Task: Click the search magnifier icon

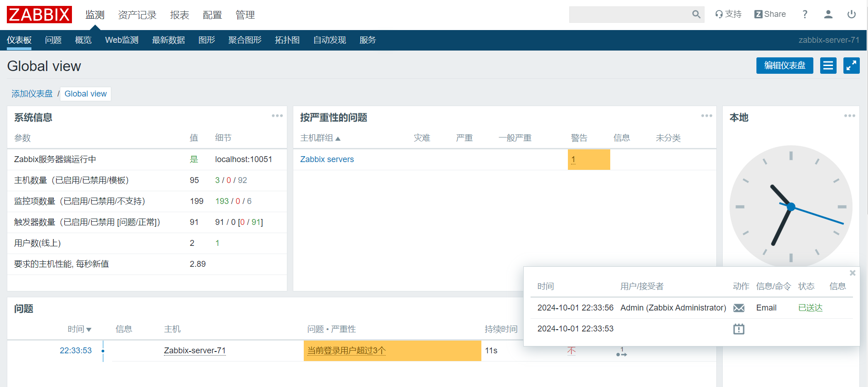Action: click(x=696, y=15)
